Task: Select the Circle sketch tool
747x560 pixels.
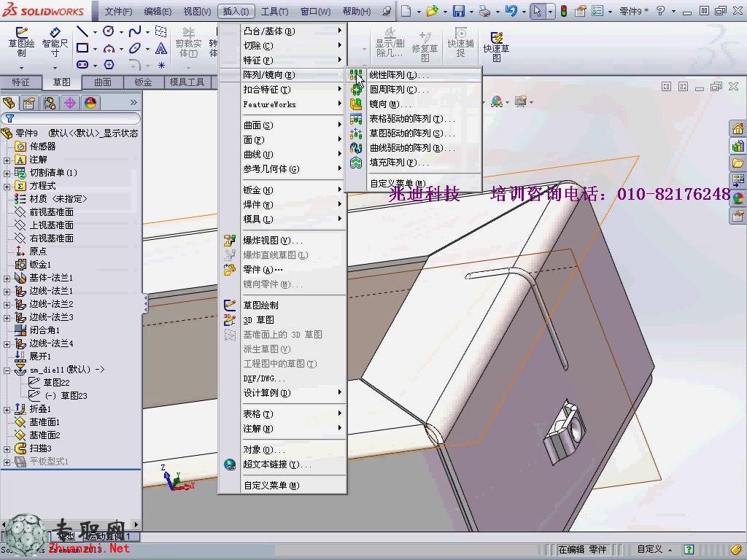Action: point(109,32)
